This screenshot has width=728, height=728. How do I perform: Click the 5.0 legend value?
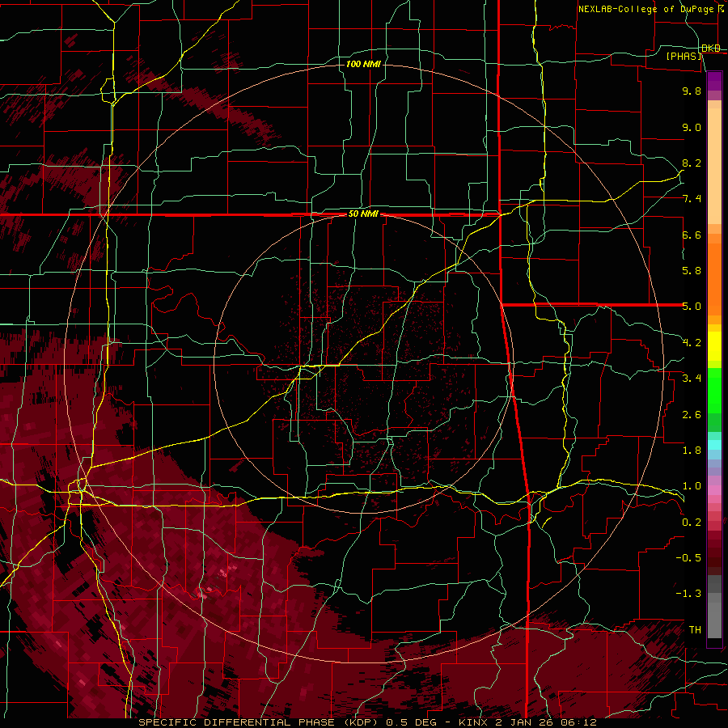tap(692, 307)
